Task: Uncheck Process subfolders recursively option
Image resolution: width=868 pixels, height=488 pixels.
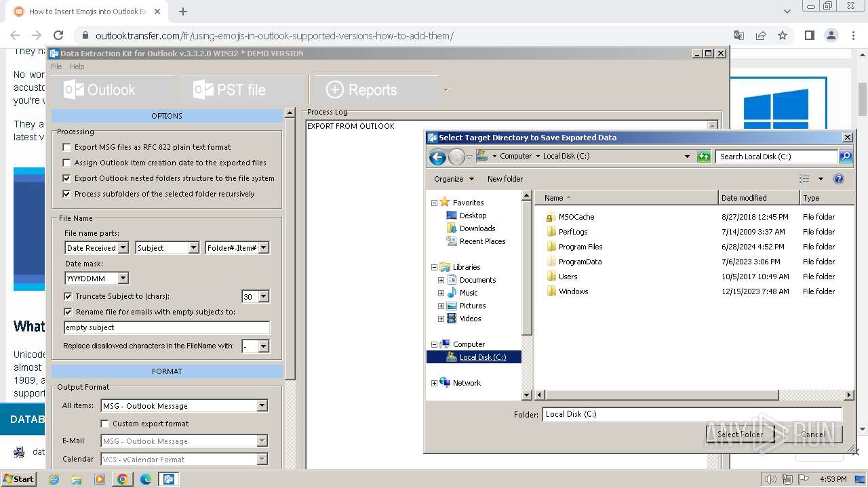Action: 66,194
